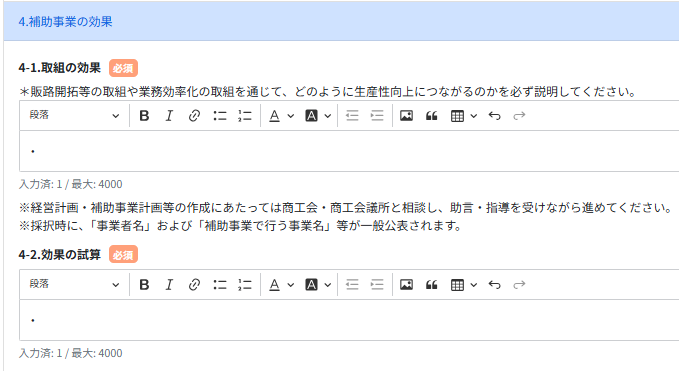679x371 pixels.
Task: Click the 4-2.効果の試算 label
Action: pos(60,255)
